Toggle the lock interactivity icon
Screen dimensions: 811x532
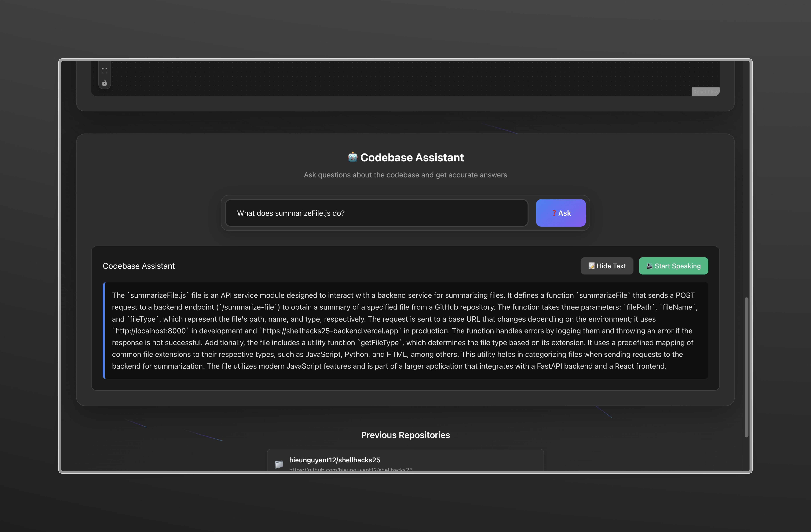tap(105, 83)
